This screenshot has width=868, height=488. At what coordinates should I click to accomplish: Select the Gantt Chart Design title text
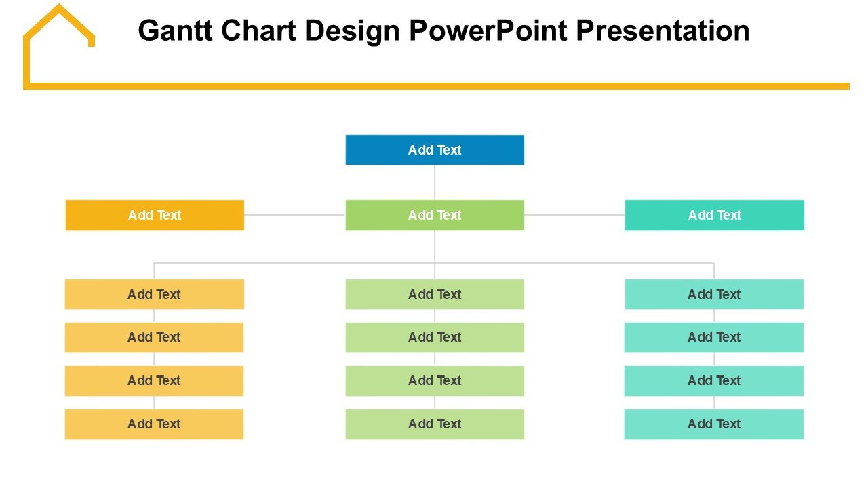click(x=443, y=31)
